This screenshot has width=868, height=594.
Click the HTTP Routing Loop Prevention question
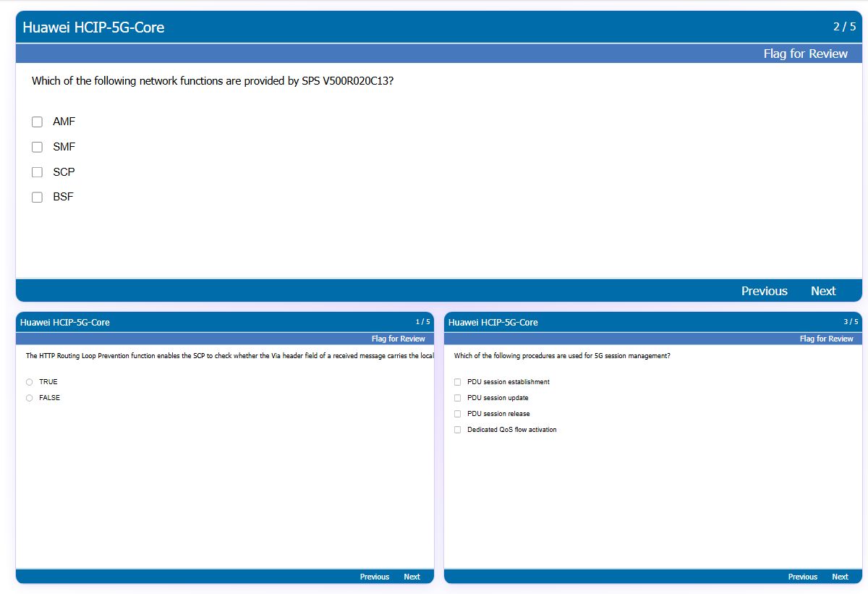click(x=229, y=356)
